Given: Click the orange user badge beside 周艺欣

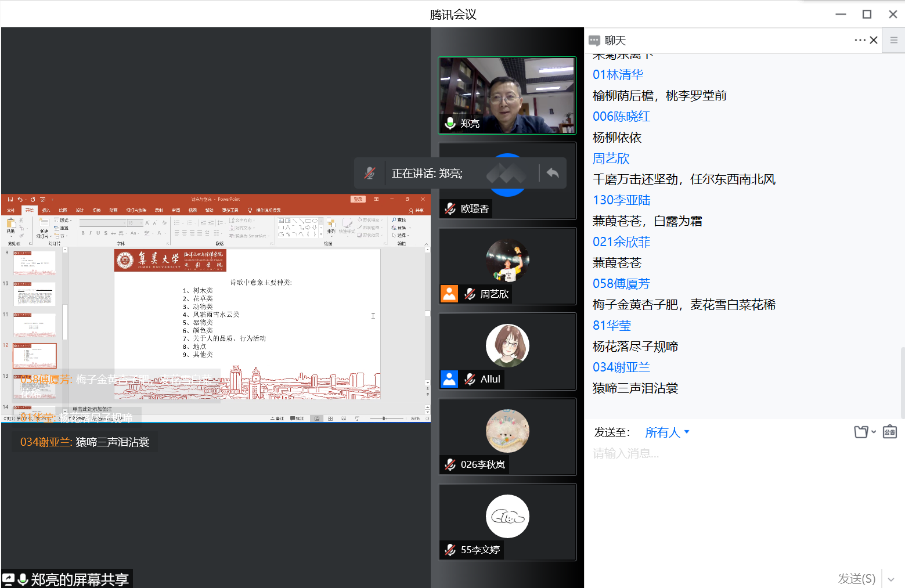Looking at the screenshot, I should click(x=449, y=294).
